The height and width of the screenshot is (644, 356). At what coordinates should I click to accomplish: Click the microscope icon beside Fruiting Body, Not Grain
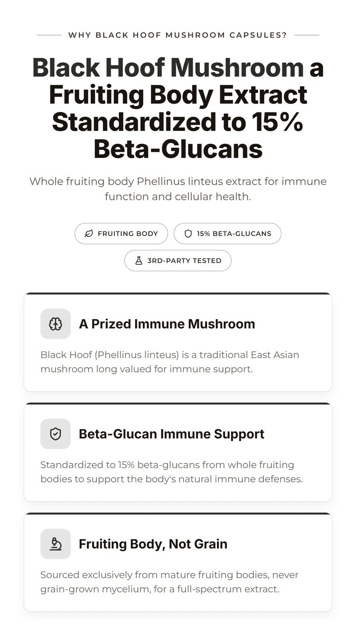pyautogui.click(x=56, y=544)
